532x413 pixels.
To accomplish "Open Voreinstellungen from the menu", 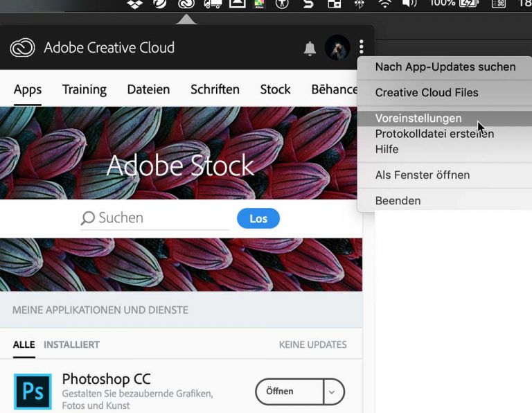I will click(x=445, y=118).
